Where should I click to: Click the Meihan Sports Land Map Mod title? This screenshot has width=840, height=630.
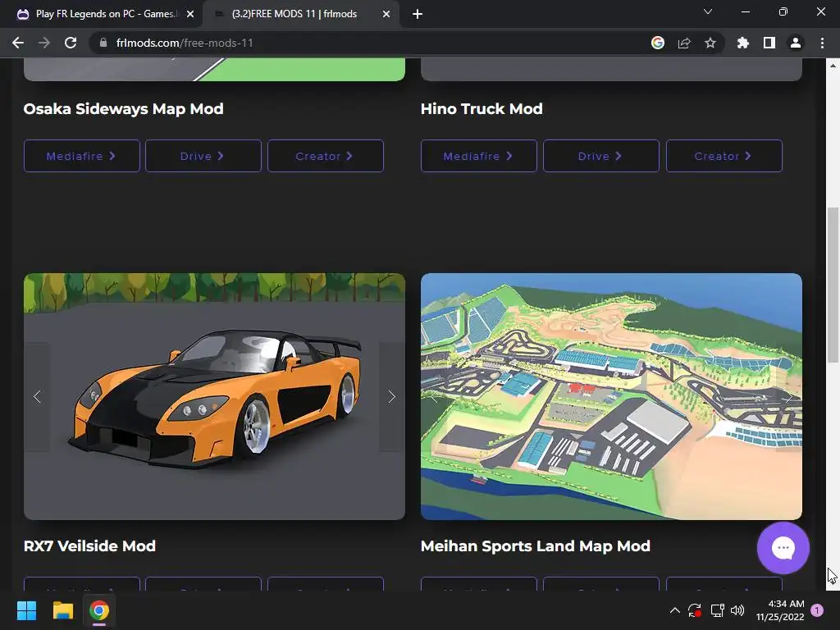tap(535, 546)
